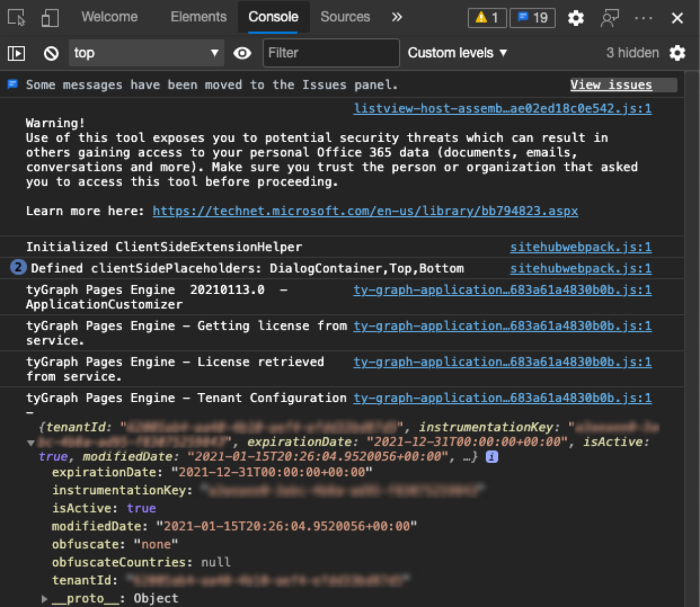Clear the console messages

[50, 53]
